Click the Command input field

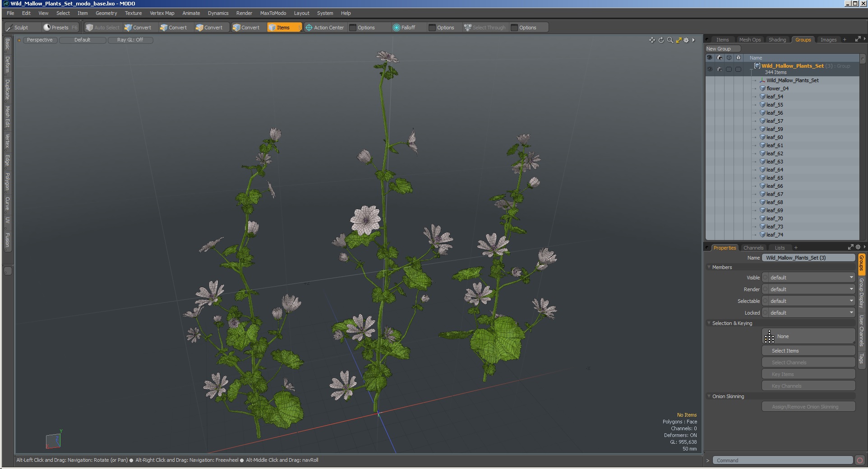[x=783, y=460]
